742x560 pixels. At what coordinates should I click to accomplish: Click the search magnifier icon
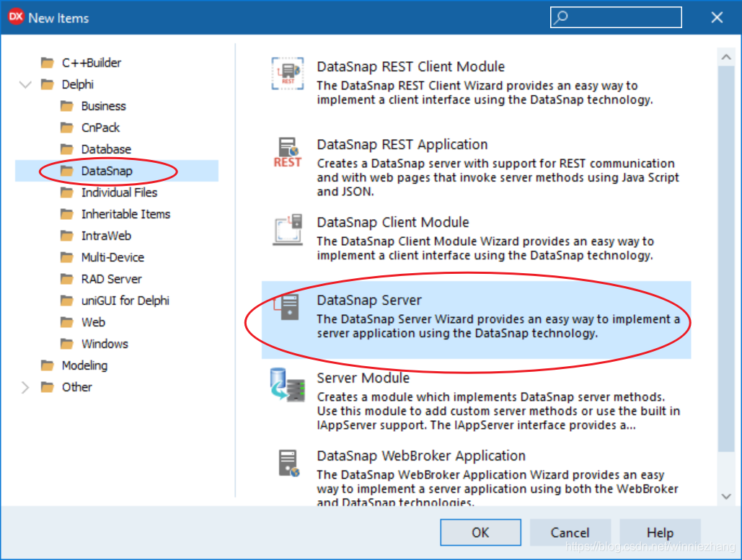point(561,17)
